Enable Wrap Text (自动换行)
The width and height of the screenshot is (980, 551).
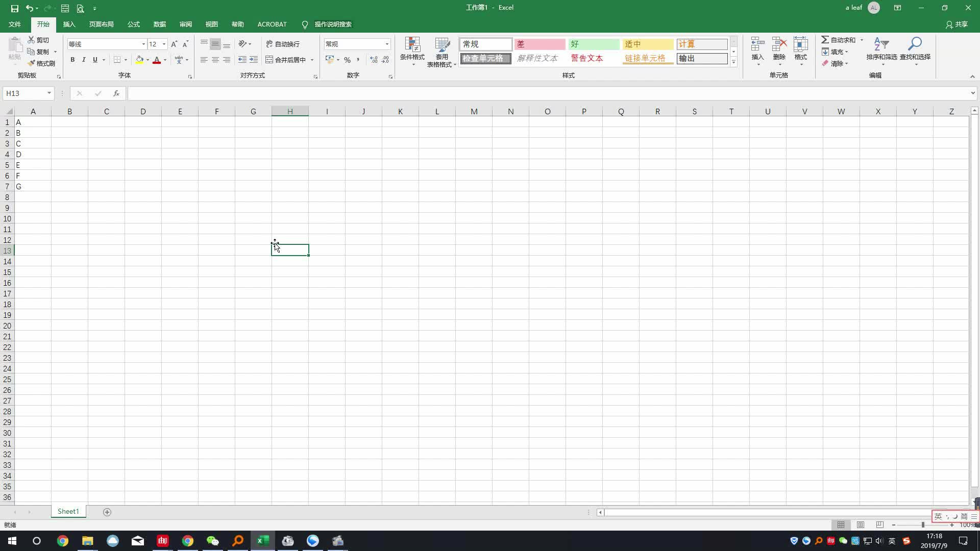coord(283,44)
